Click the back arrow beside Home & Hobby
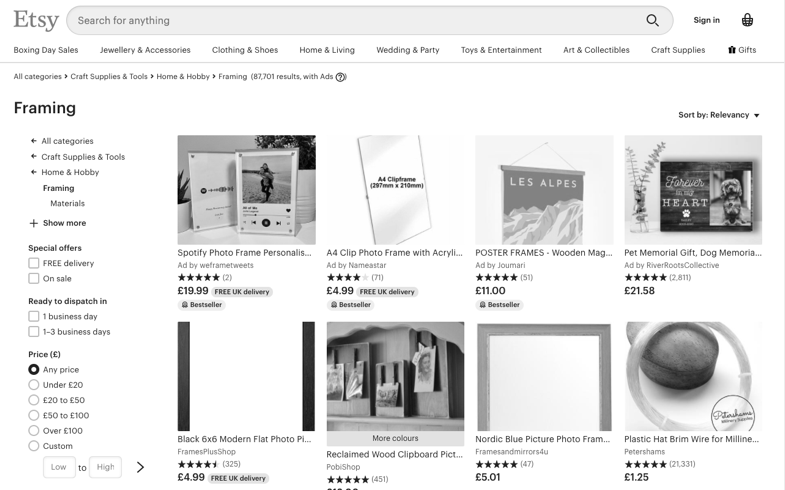The image size is (785, 490). tap(33, 172)
